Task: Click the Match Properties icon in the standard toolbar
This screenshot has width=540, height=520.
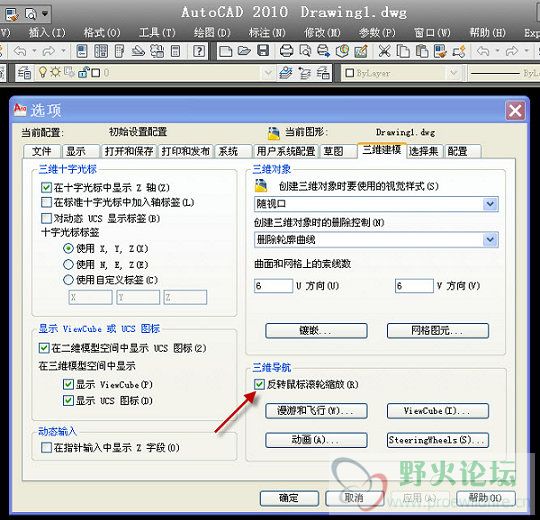Action: (x=440, y=51)
